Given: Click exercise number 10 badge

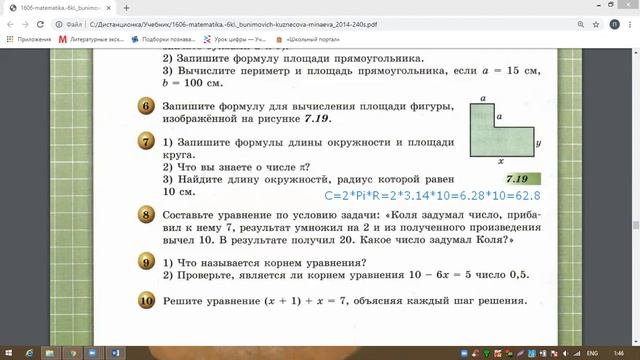Looking at the screenshot, I should [146, 301].
